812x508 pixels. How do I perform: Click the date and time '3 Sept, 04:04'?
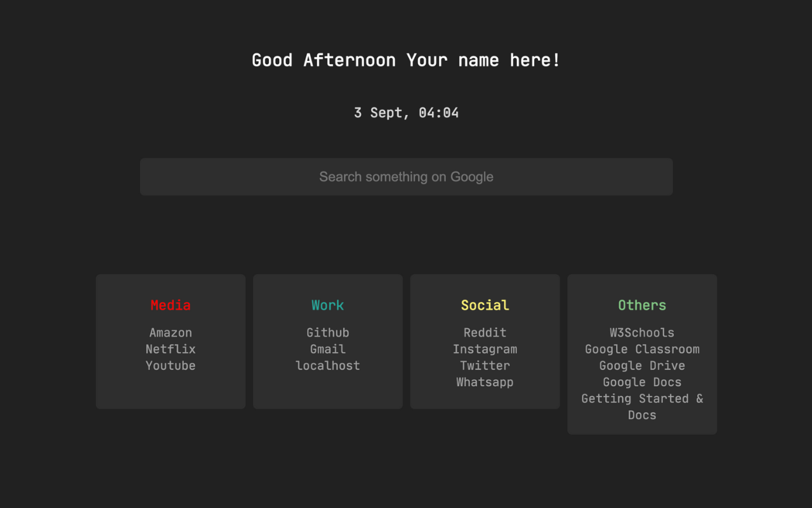click(x=406, y=112)
